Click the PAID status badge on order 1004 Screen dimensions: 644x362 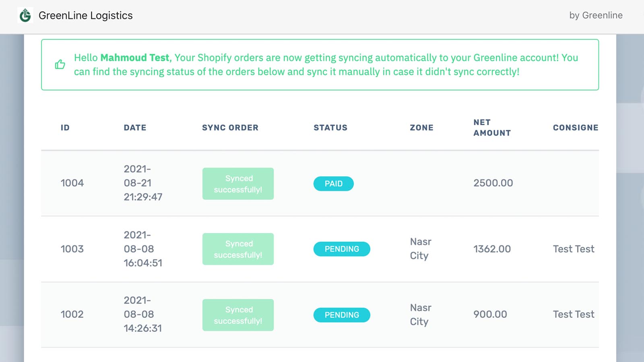coord(333,183)
